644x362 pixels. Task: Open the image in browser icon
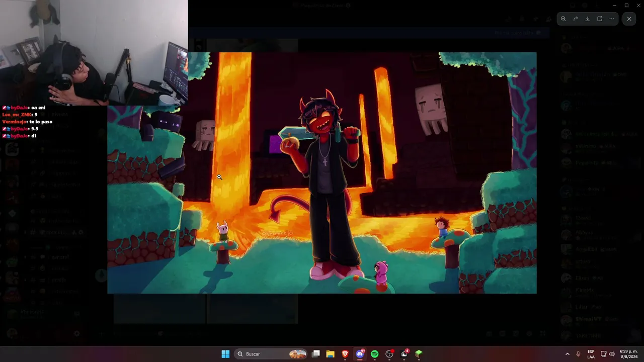(600, 19)
